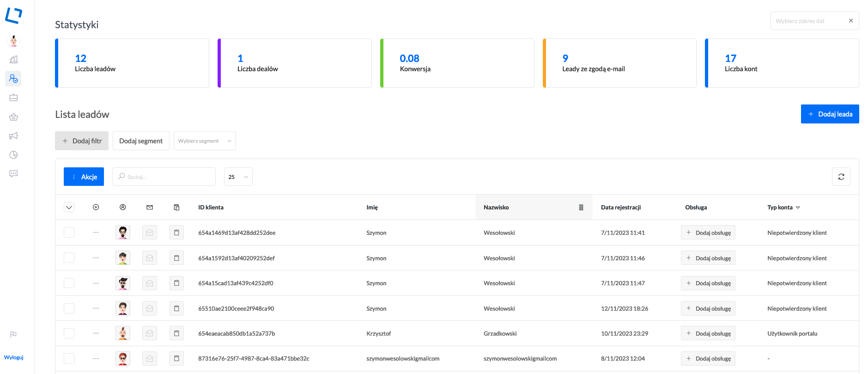Open the three-dots menu for the first lead
Viewport: 868px width, 374px height.
point(96,233)
